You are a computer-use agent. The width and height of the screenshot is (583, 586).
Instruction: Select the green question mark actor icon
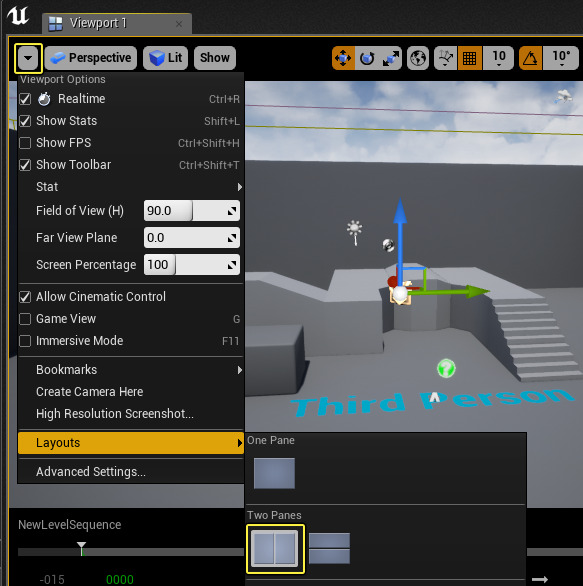point(446,368)
